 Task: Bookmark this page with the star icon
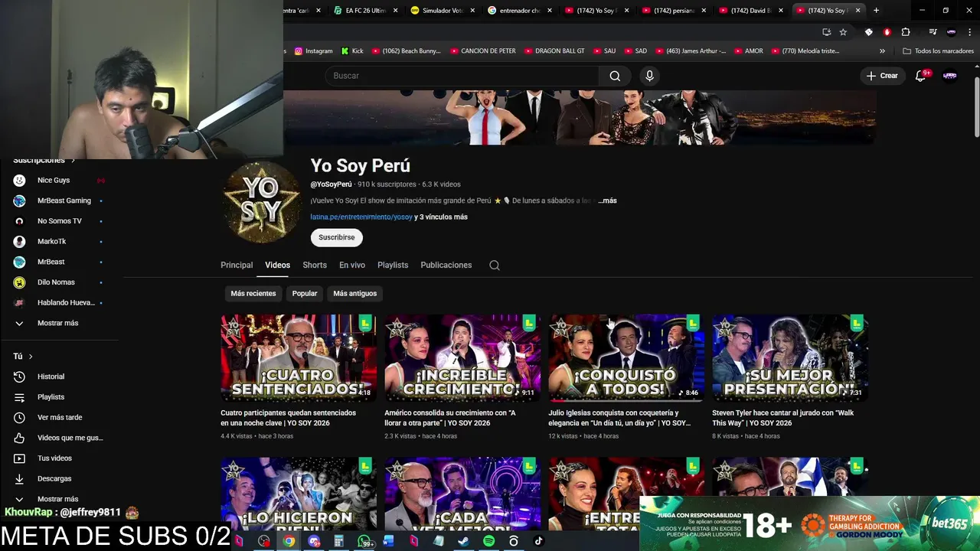tap(843, 32)
